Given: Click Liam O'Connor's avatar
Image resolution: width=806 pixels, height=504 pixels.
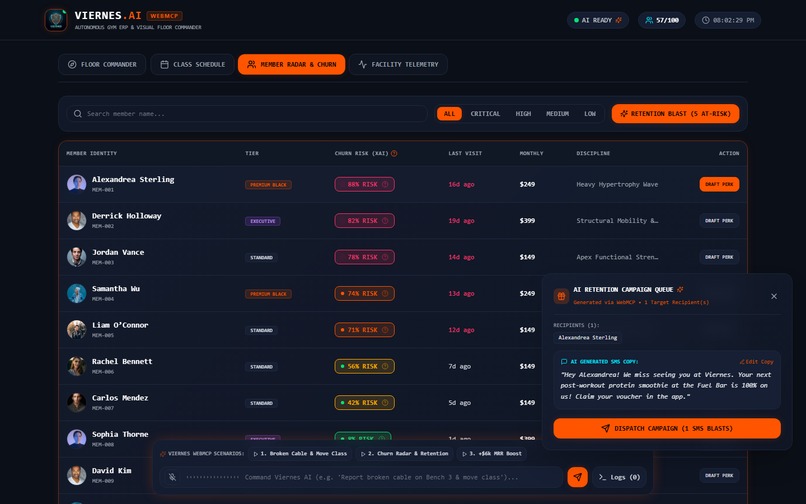Looking at the screenshot, I should click(x=77, y=330).
